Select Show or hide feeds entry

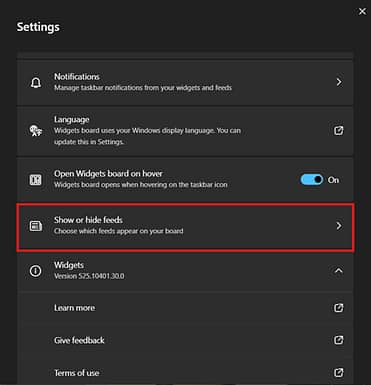pyautogui.click(x=185, y=226)
